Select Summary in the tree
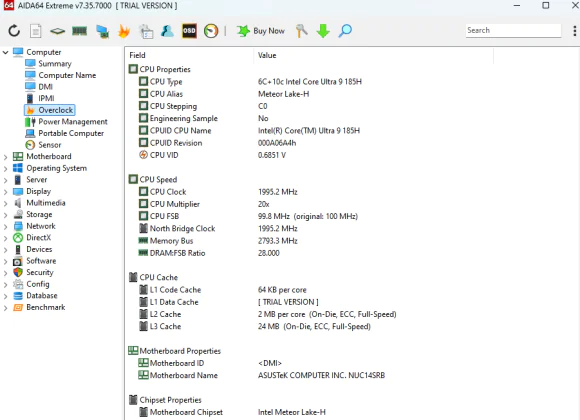 point(55,64)
